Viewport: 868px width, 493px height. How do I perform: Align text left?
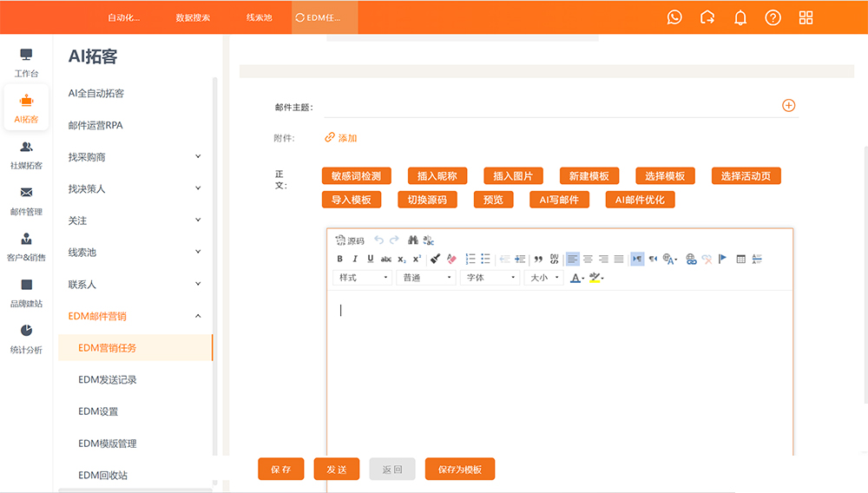click(x=572, y=259)
